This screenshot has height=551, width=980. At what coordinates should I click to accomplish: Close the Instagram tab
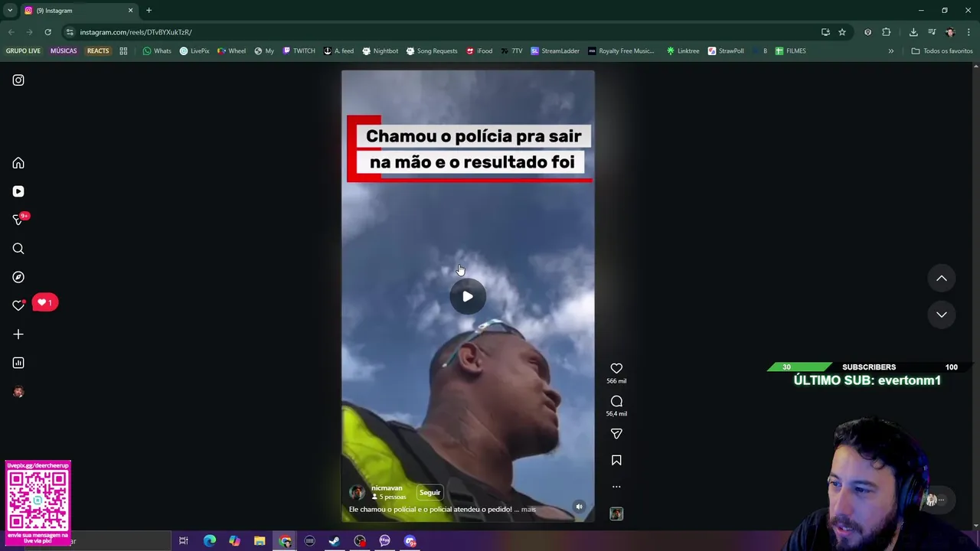pyautogui.click(x=130, y=11)
